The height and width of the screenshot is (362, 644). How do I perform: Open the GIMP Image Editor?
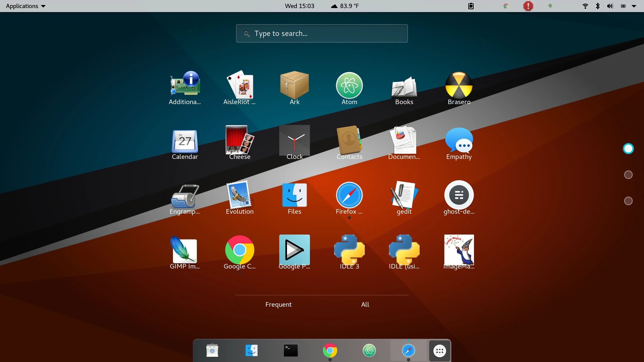pyautogui.click(x=185, y=250)
